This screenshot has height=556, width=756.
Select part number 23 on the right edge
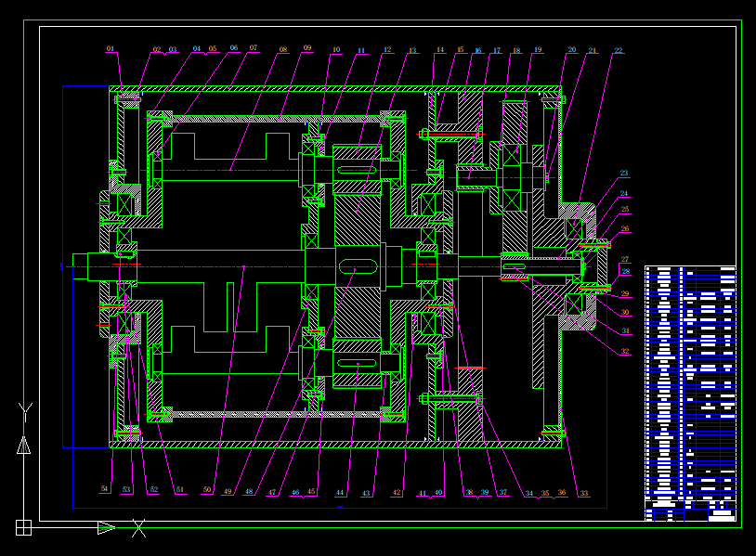625,173
